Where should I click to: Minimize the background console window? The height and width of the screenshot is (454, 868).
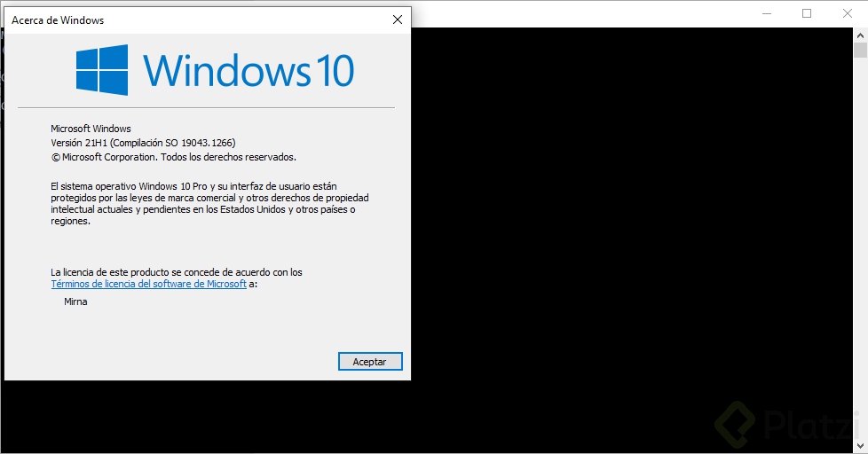[x=767, y=14]
